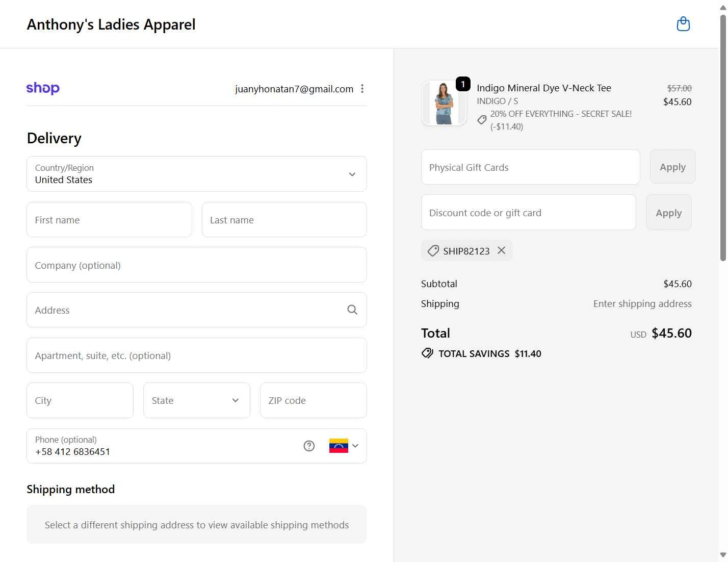The width and height of the screenshot is (728, 562).
Task: Click the 'Delivery' heading
Action: pos(54,138)
